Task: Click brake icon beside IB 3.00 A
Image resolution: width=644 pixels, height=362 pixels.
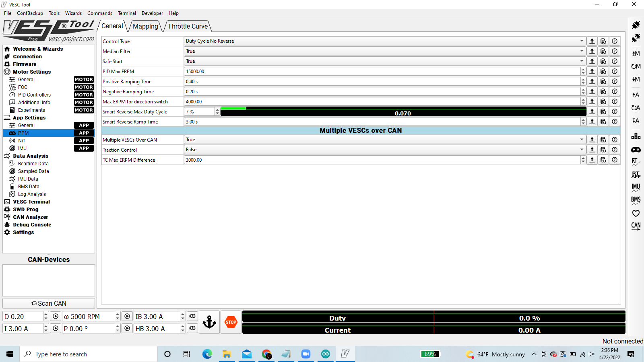Action: pos(192,317)
